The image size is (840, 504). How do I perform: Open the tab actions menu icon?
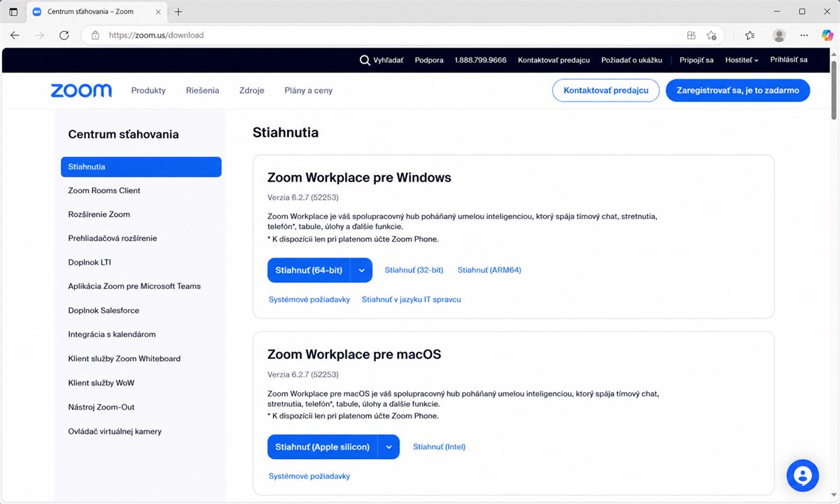tap(13, 12)
